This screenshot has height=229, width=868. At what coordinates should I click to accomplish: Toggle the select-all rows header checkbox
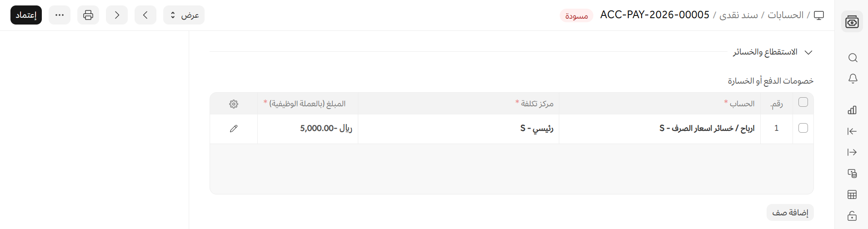tap(803, 102)
